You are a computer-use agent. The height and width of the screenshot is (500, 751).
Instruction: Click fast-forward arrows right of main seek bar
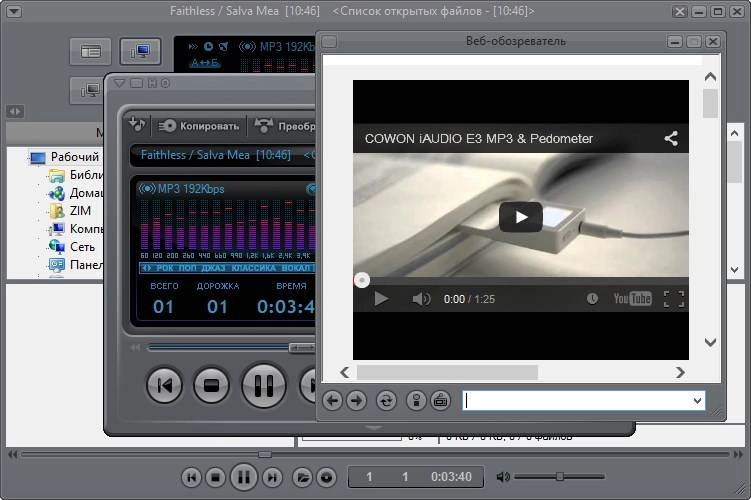(738, 454)
